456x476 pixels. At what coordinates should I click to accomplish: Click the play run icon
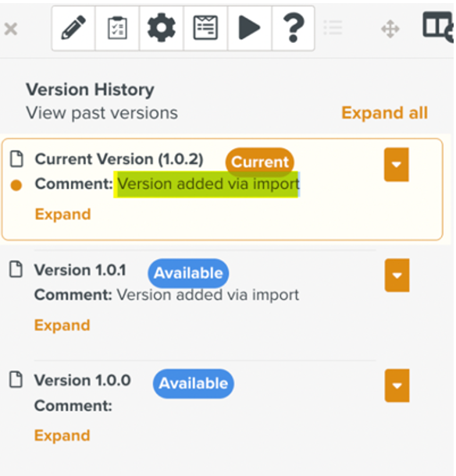(249, 28)
